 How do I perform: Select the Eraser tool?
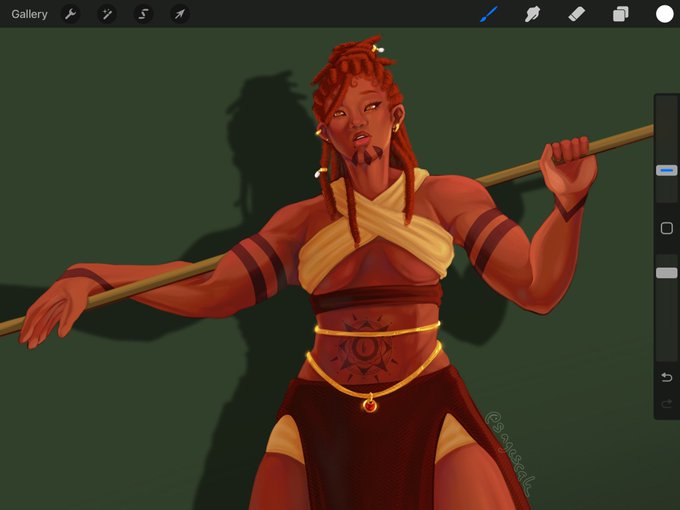(x=576, y=14)
